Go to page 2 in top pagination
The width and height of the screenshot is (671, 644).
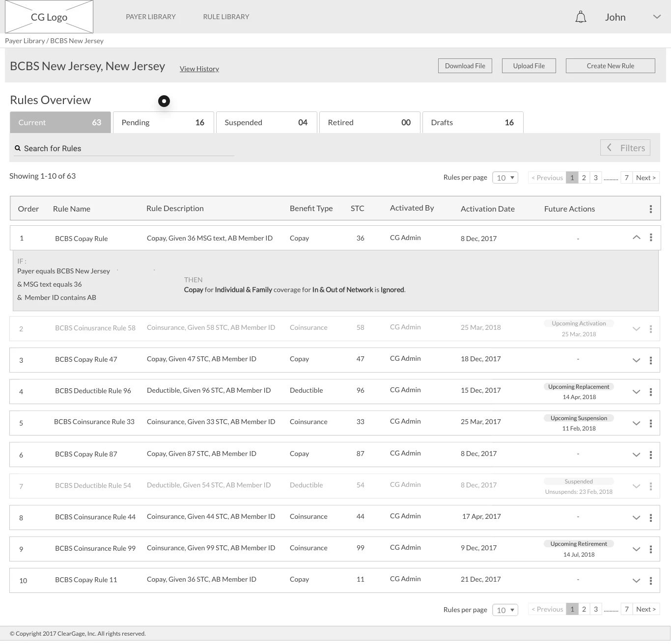click(584, 178)
